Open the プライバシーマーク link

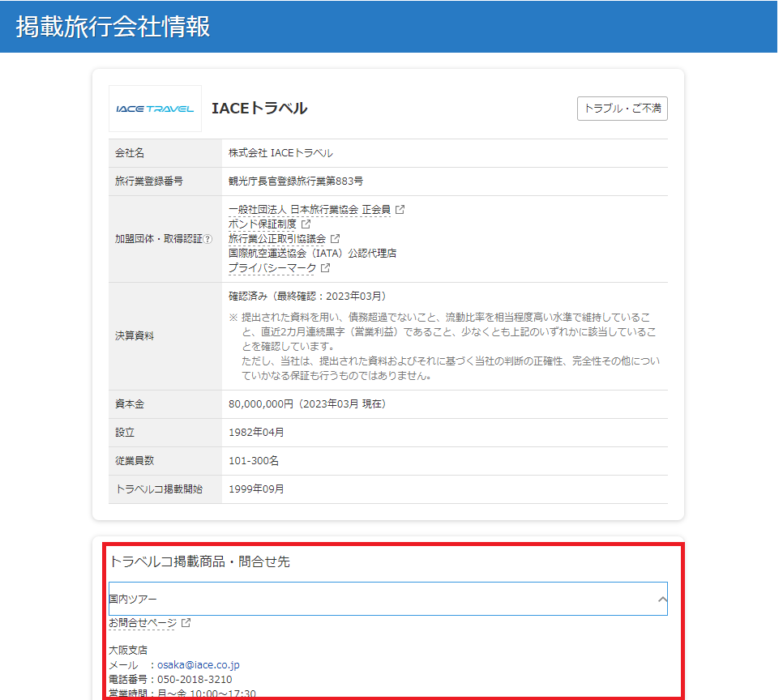click(x=272, y=268)
